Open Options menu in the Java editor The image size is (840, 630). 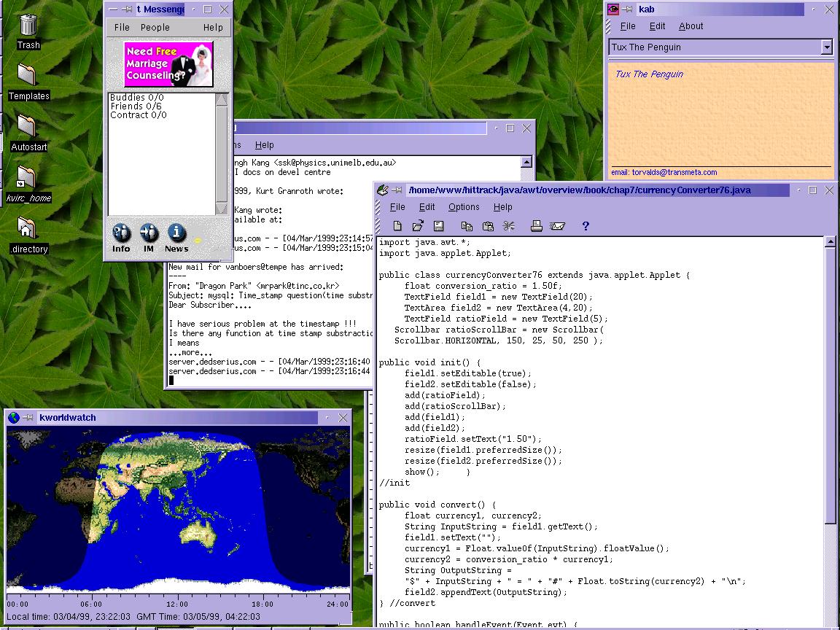pos(464,207)
